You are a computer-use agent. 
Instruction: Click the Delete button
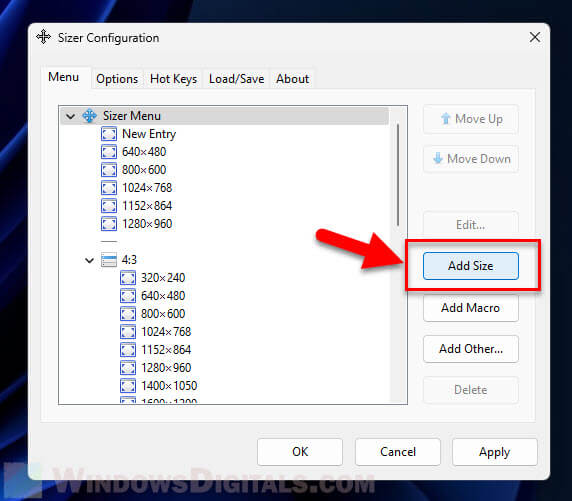click(471, 390)
